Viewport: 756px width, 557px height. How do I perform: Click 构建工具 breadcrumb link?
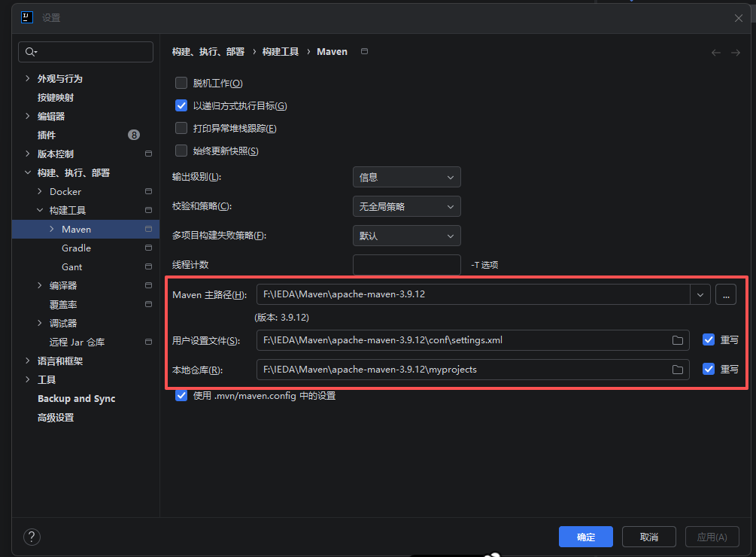pyautogui.click(x=281, y=52)
